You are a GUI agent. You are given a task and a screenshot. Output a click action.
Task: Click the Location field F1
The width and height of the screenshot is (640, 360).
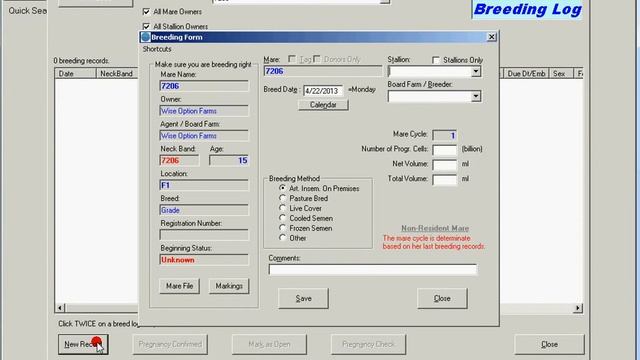[x=204, y=185]
